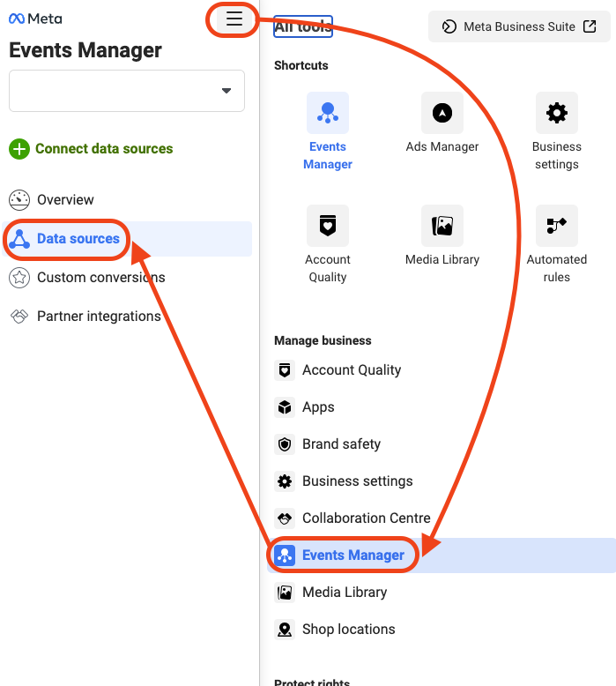Click the Events Manager page title

pyautogui.click(x=85, y=50)
